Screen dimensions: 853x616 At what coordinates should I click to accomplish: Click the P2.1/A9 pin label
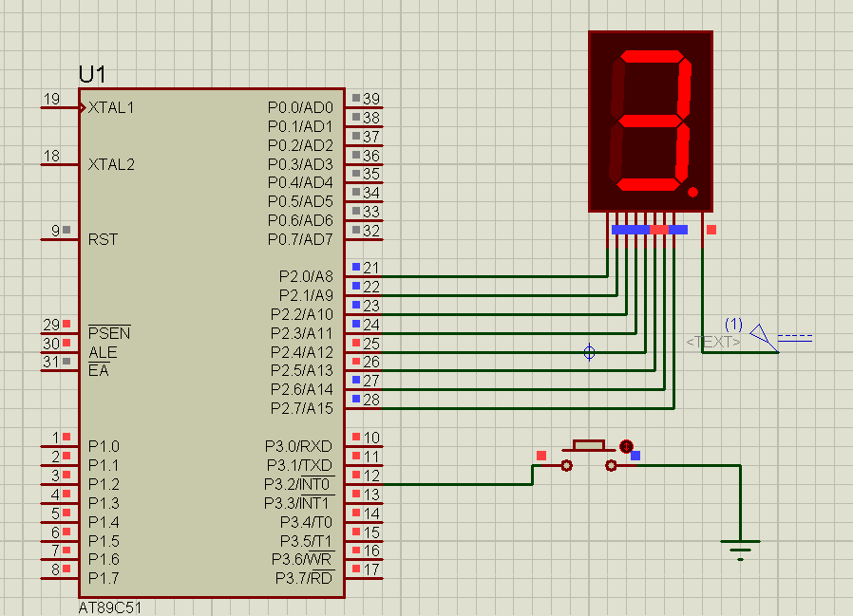click(x=306, y=295)
